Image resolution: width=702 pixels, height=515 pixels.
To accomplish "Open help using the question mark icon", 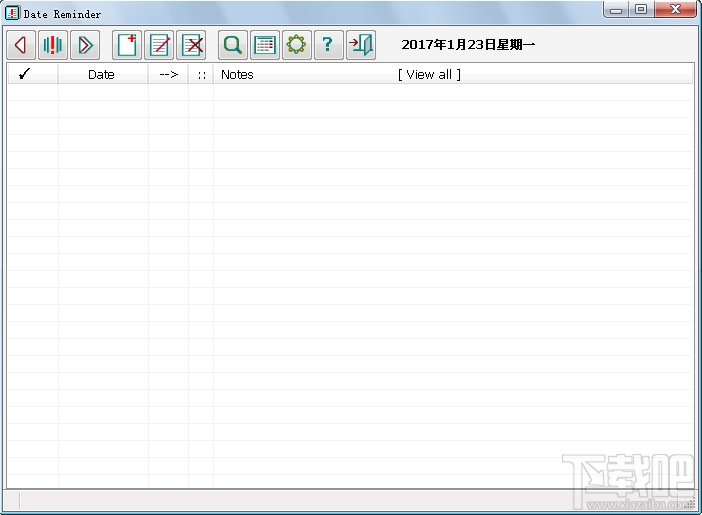I will (x=329, y=45).
